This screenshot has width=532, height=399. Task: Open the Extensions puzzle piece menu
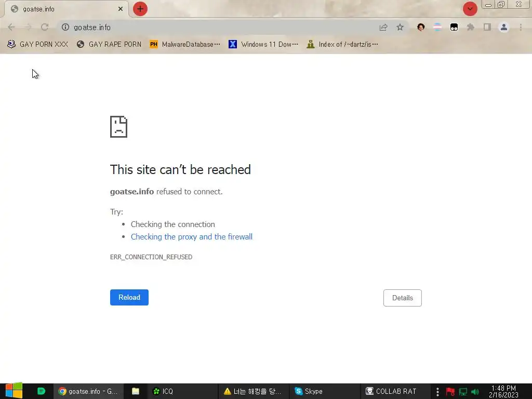471,27
